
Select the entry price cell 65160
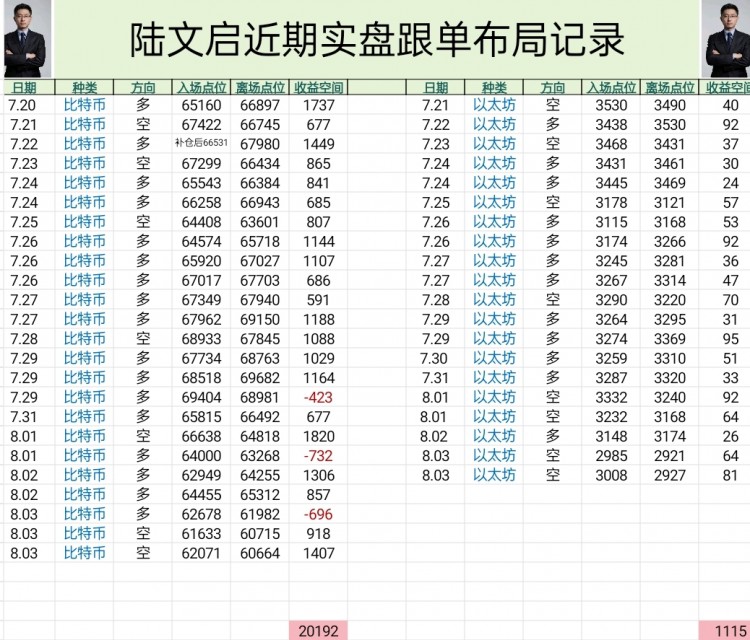coord(202,105)
